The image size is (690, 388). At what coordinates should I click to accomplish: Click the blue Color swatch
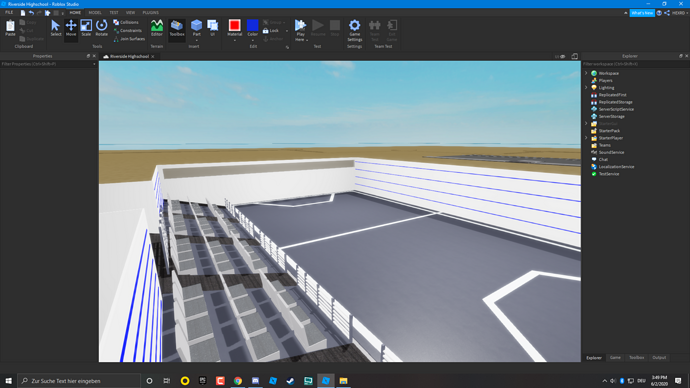[x=253, y=25]
